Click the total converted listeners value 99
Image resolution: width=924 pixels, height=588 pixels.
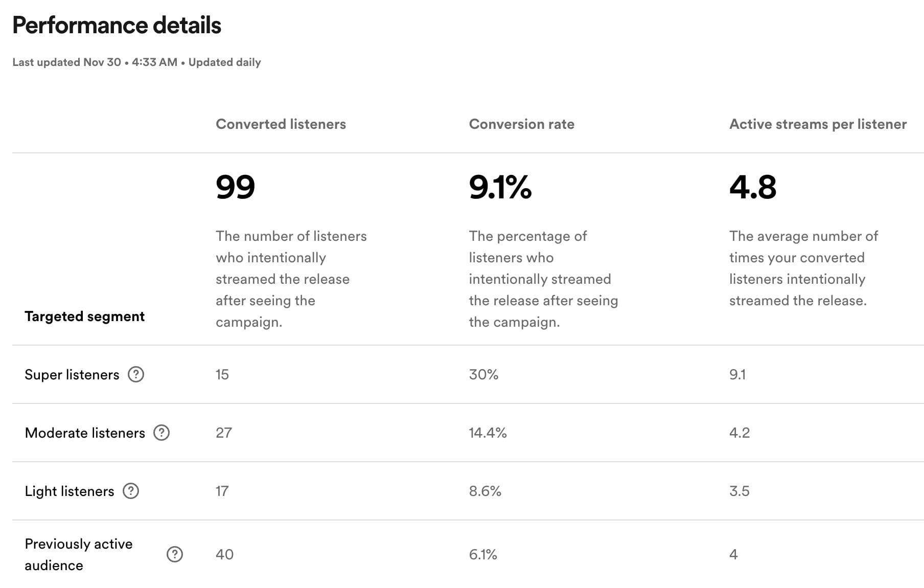pyautogui.click(x=235, y=187)
